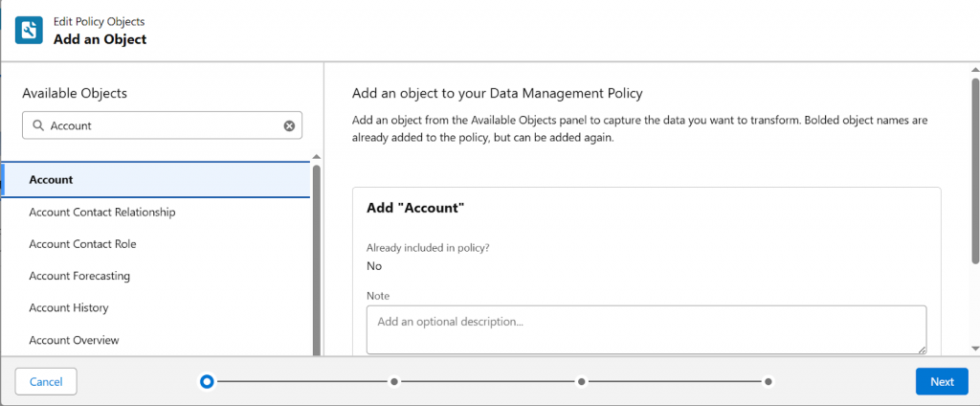980x406 pixels.
Task: Click the right panel scroll up arrow
Action: 974,70
